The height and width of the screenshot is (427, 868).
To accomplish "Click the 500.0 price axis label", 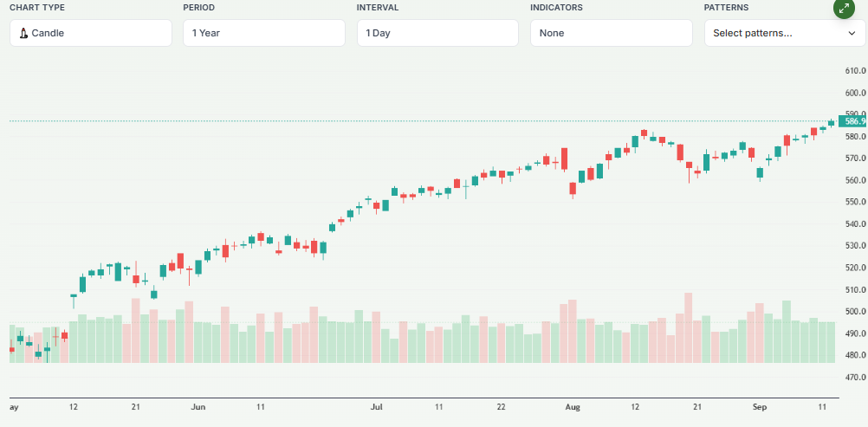I will click(x=855, y=312).
